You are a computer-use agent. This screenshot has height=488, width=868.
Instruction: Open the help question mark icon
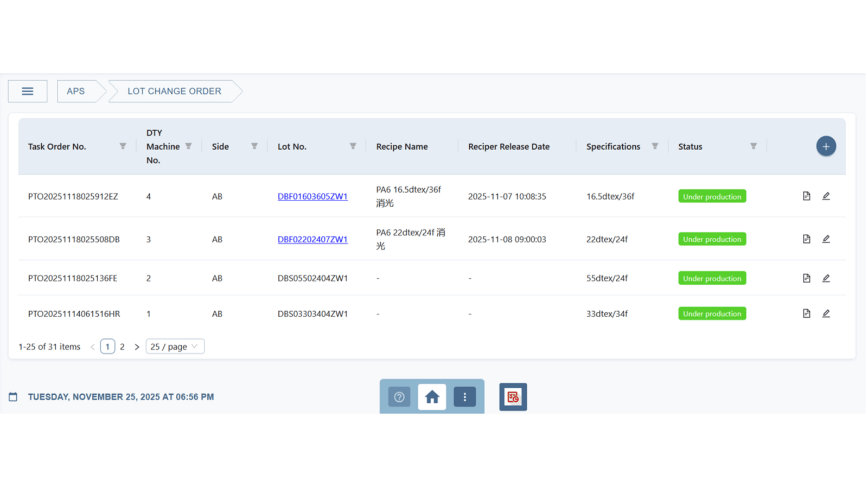pos(399,397)
